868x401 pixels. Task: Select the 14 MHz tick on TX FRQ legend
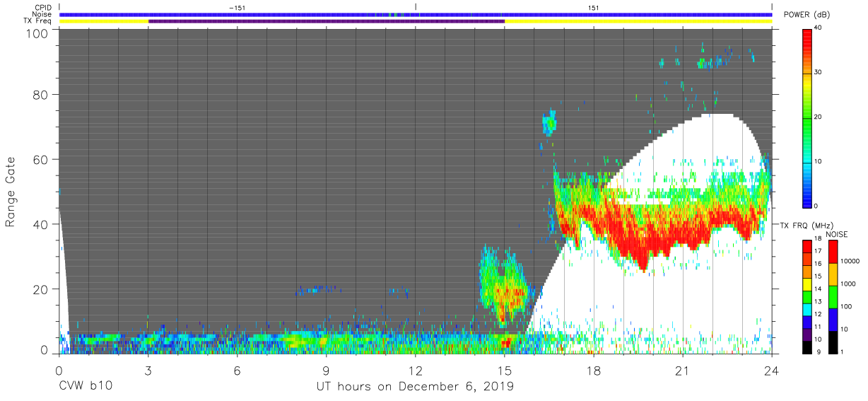[x=818, y=289]
